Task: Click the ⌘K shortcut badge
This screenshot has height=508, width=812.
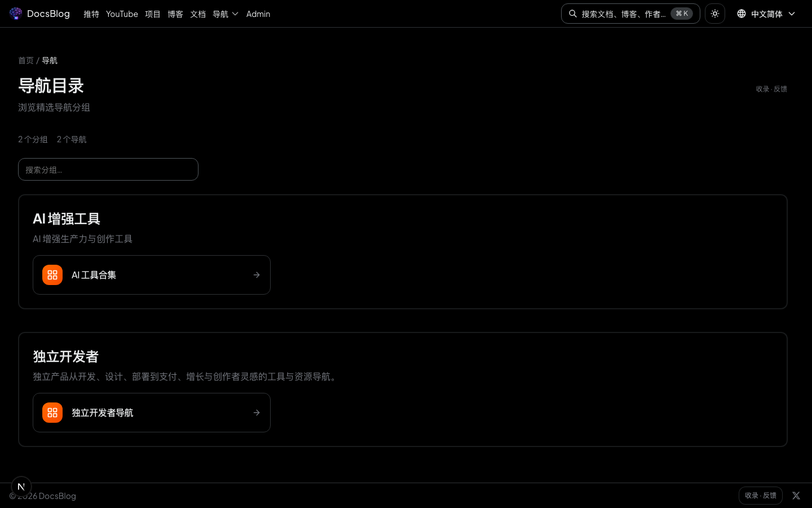Action: click(682, 14)
